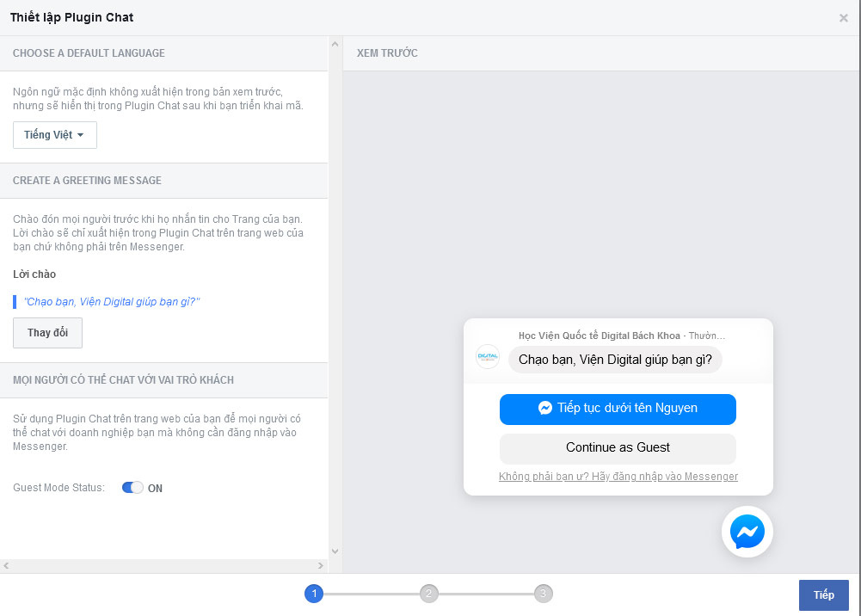Viewport: 861px width, 616px height.
Task: Click the page avatar logo in preview
Action: coord(488,357)
